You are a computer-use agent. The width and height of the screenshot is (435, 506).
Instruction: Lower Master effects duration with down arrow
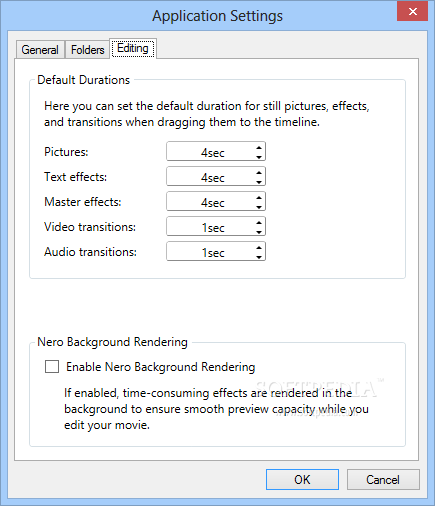[259, 206]
